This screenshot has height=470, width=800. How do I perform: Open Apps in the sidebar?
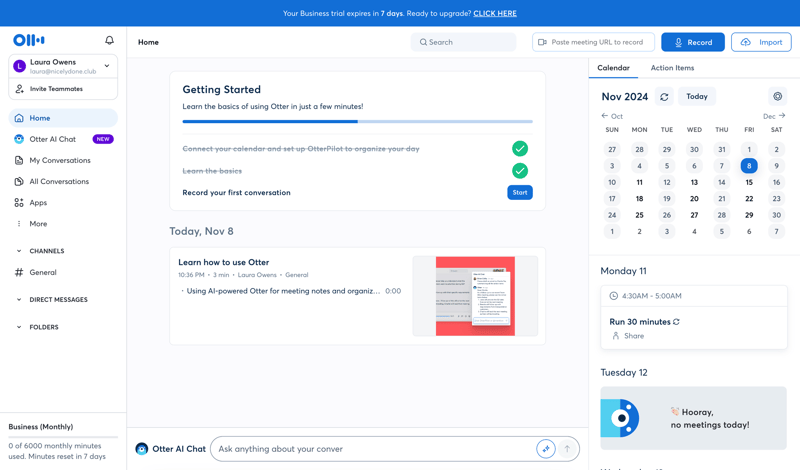[x=63, y=203]
